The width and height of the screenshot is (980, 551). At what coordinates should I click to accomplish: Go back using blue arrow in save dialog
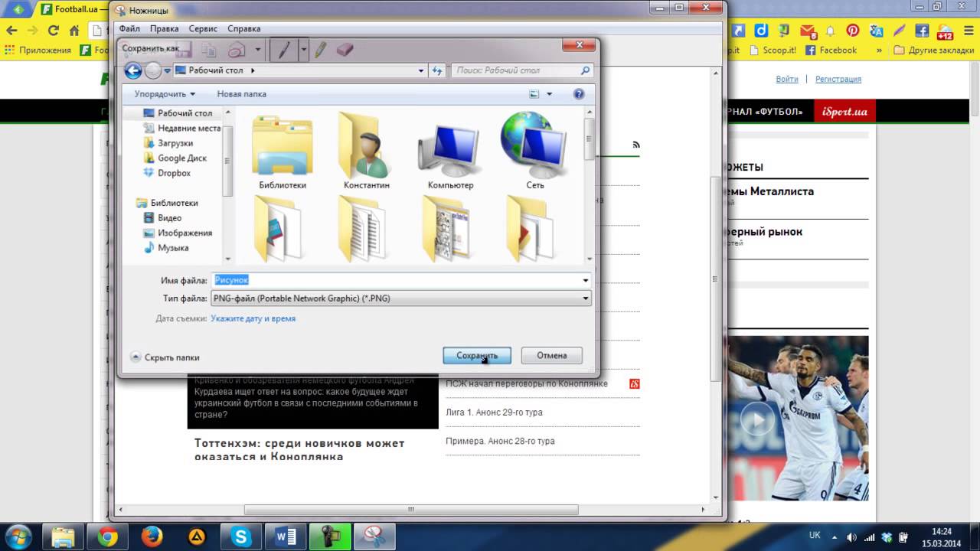tap(133, 70)
